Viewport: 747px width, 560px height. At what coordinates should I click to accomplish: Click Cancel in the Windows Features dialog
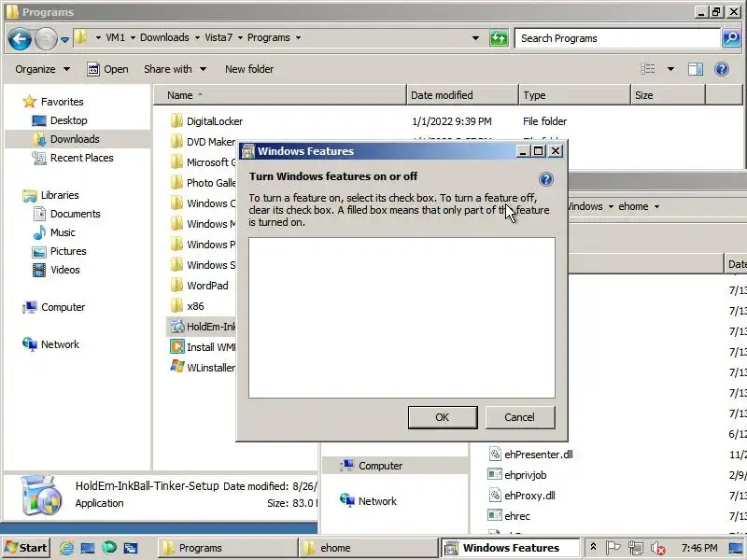pyautogui.click(x=520, y=417)
